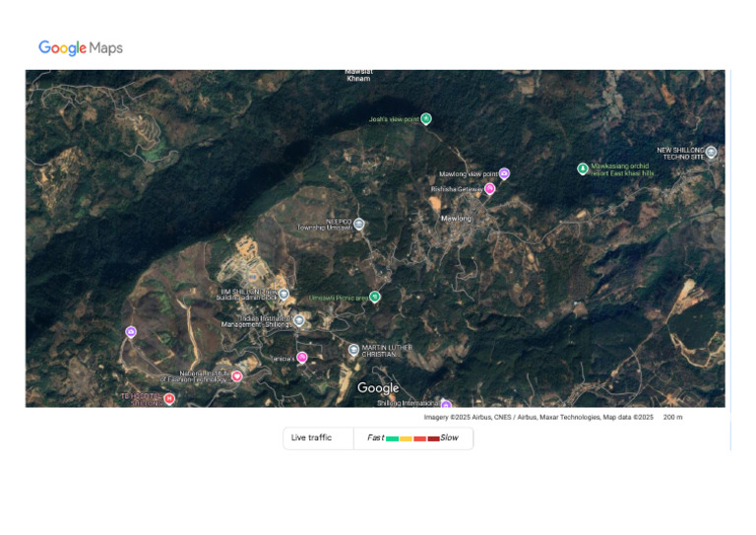Click the Fast label in the traffic legend

coord(376,437)
